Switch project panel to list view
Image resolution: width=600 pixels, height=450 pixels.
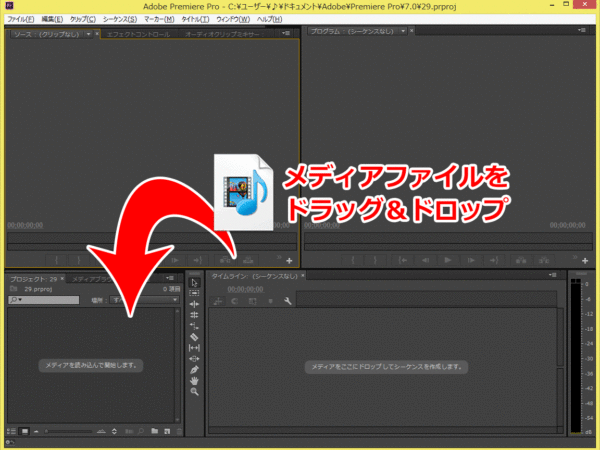(11, 431)
